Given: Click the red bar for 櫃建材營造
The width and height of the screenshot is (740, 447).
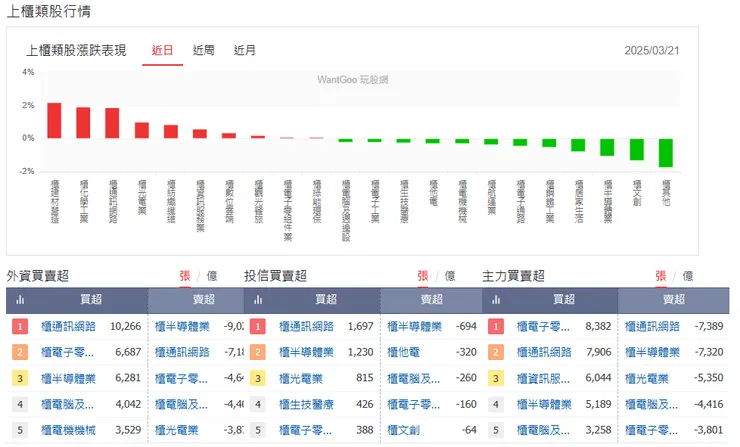Looking at the screenshot, I should coord(54,120).
